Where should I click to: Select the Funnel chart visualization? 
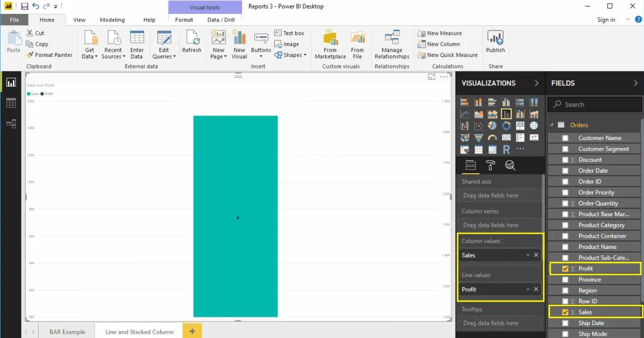[x=479, y=137]
